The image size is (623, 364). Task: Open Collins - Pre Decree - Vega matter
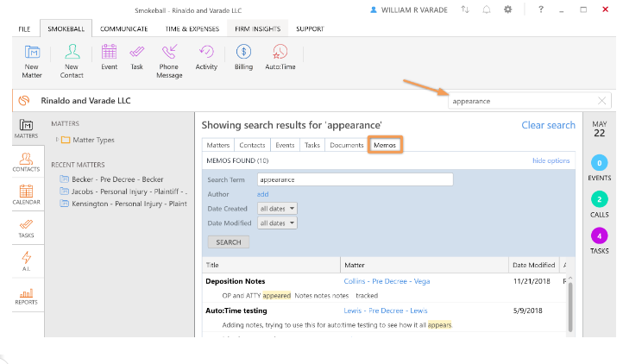pos(387,281)
